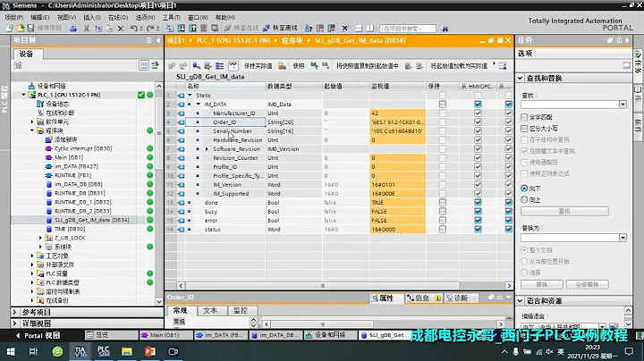Click the save project disk icon
The width and height of the screenshot is (644, 361).
[x=30, y=29]
